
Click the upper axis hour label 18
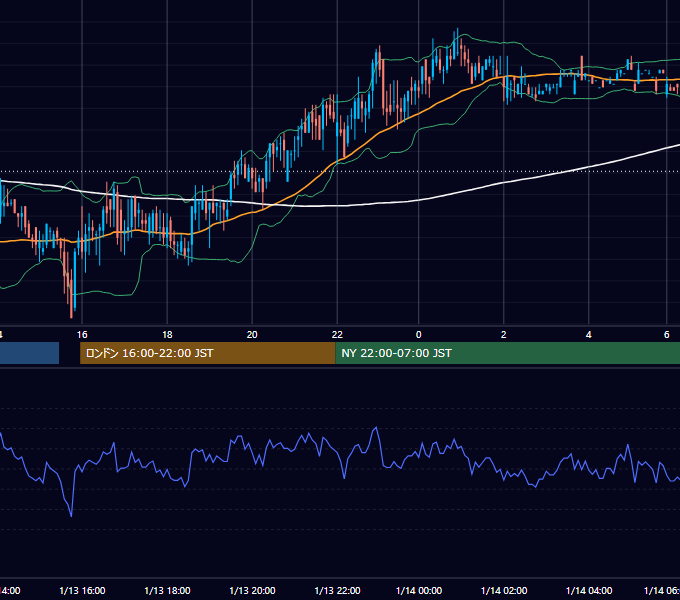click(167, 335)
